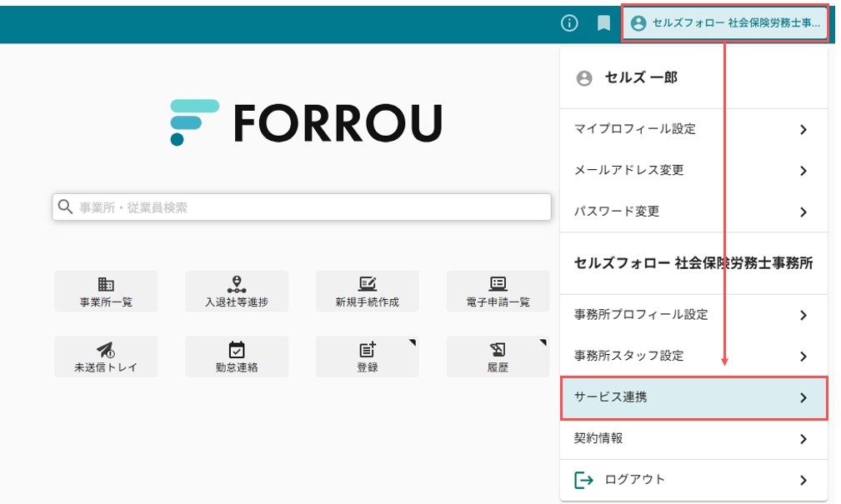
Task: Click the logout door-arrow icon
Action: pos(583,480)
